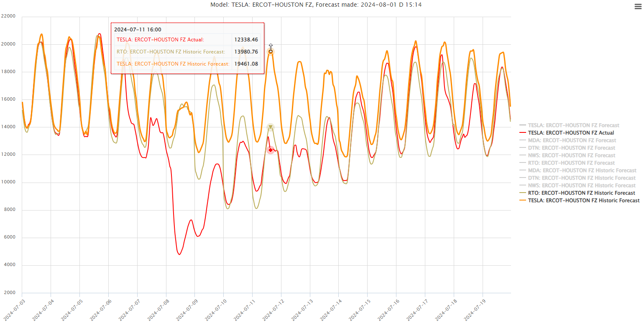Show RTO: ERCOT-HOUSTON FZ Forecast series

click(567, 163)
